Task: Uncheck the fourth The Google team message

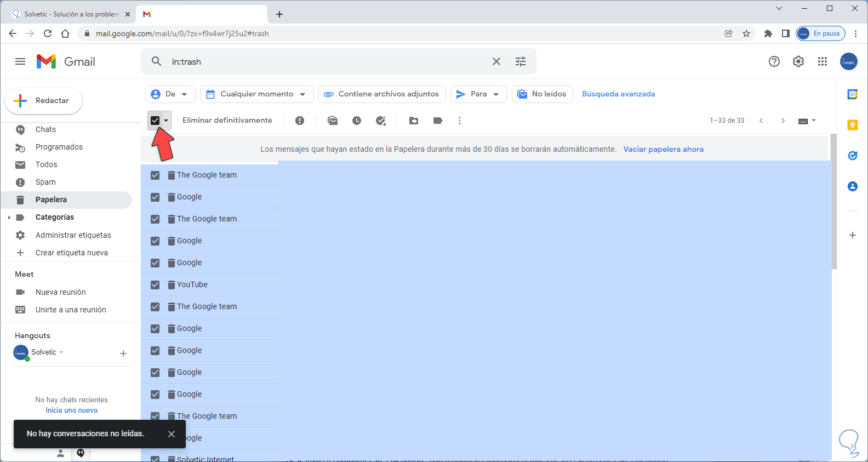Action: pyautogui.click(x=155, y=417)
